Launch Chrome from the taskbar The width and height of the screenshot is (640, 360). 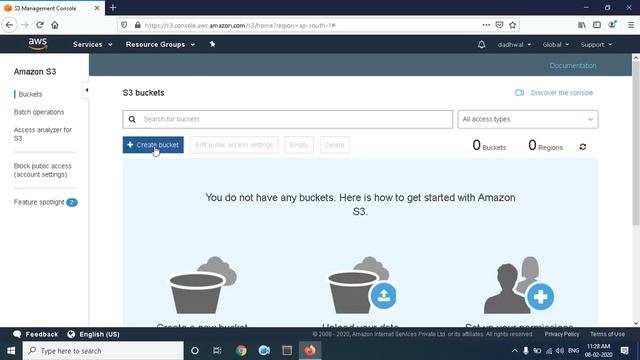tap(241, 351)
